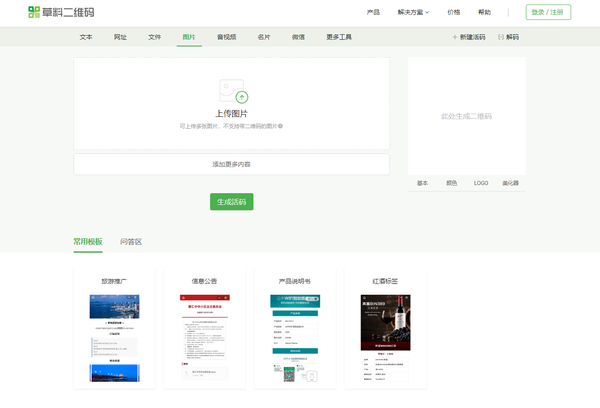Select the 常用模板 tab

click(88, 242)
